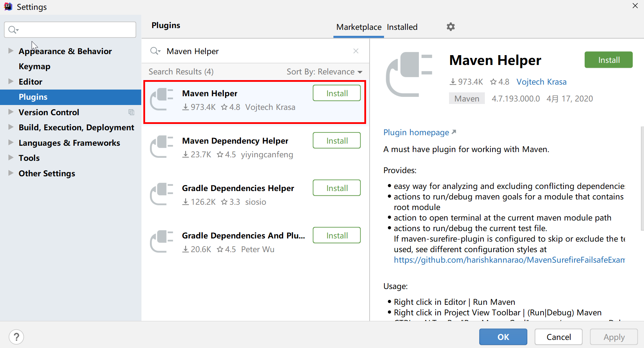This screenshot has height=348, width=644.
Task: Switch to the Installed tab
Action: (402, 27)
